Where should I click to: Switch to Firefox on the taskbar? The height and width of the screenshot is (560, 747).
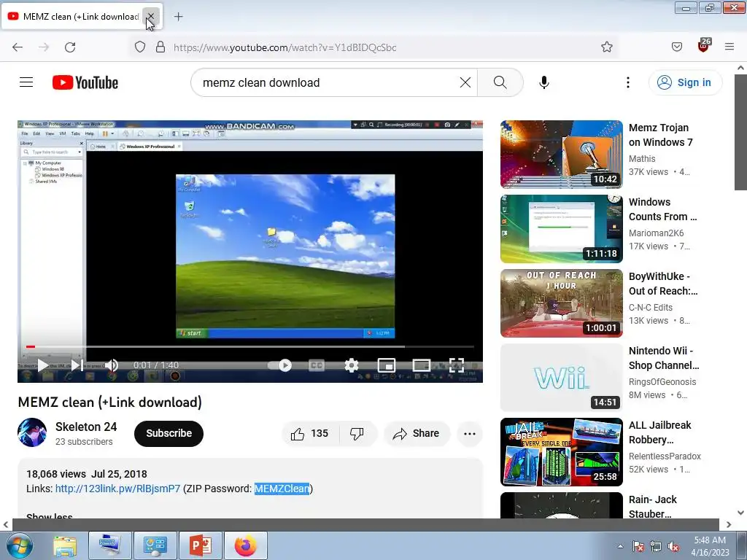(x=245, y=545)
